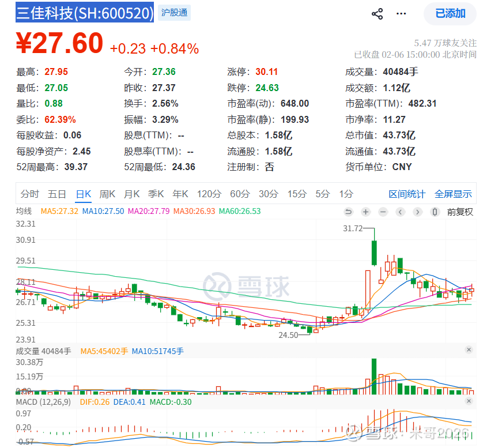Switch to 120分 interval tab
This screenshot has width=483, height=448.
209,194
